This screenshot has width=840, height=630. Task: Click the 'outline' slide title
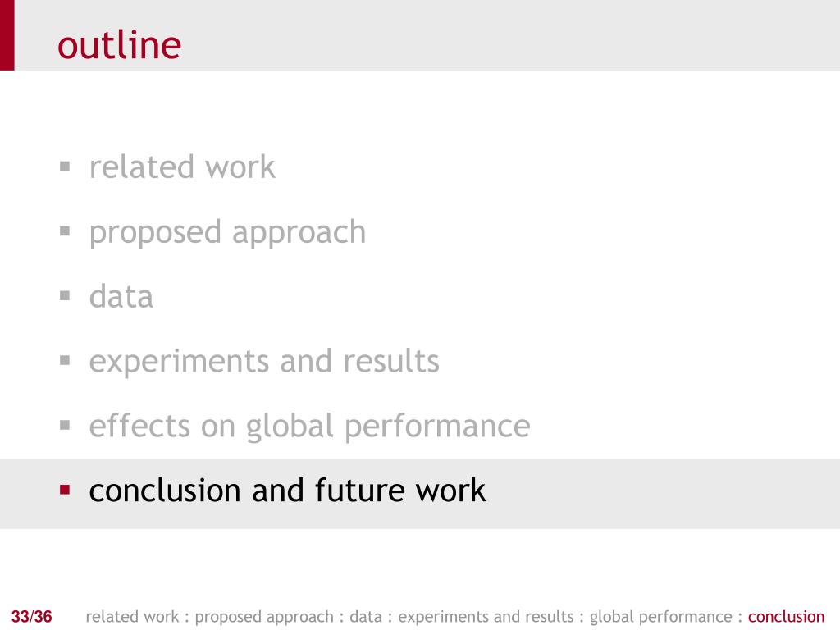click(x=119, y=44)
